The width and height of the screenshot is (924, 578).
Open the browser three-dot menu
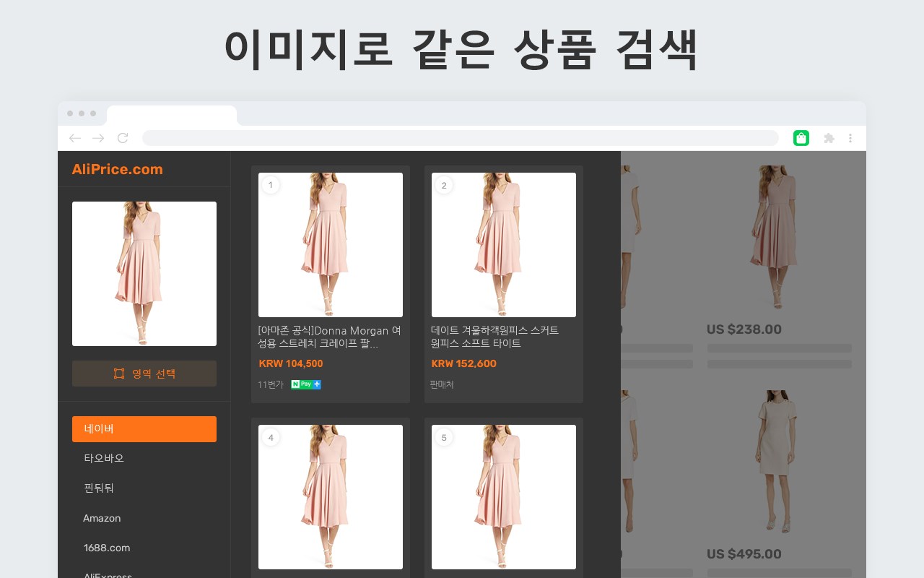click(x=850, y=138)
